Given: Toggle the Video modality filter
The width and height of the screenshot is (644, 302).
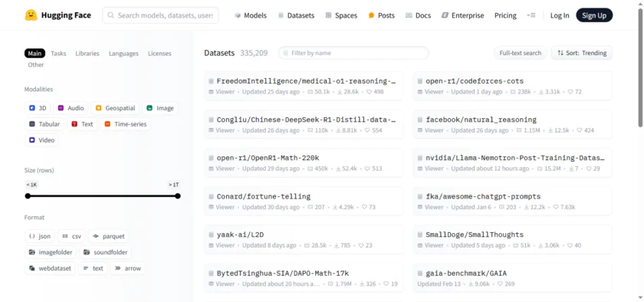Looking at the screenshot, I should tap(41, 140).
